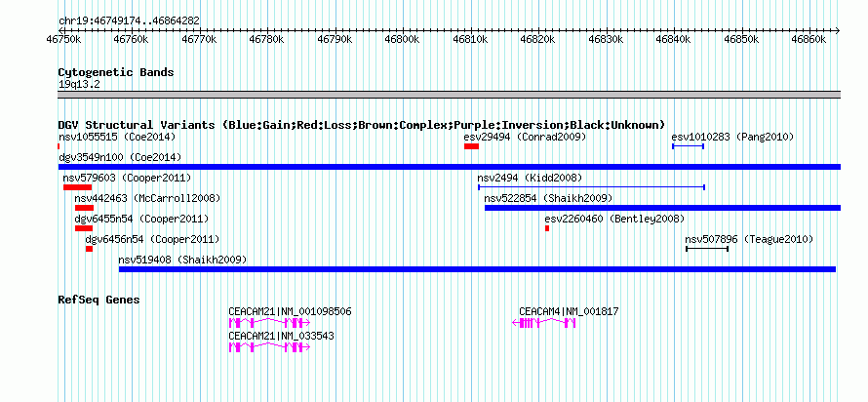Click the CEACAM21 NM_001098506 gene glyph
Viewport: 868px width, 402px height.
[x=269, y=323]
